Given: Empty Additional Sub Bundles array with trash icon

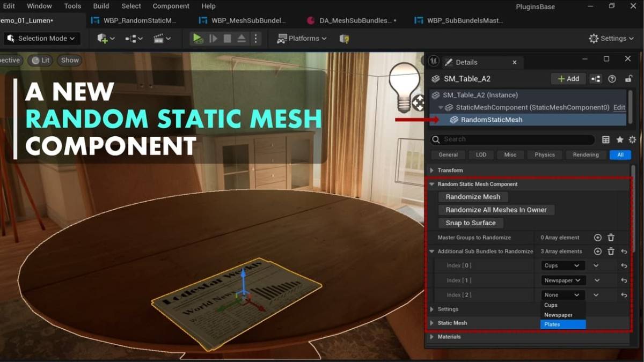Looking at the screenshot, I should [x=611, y=252].
